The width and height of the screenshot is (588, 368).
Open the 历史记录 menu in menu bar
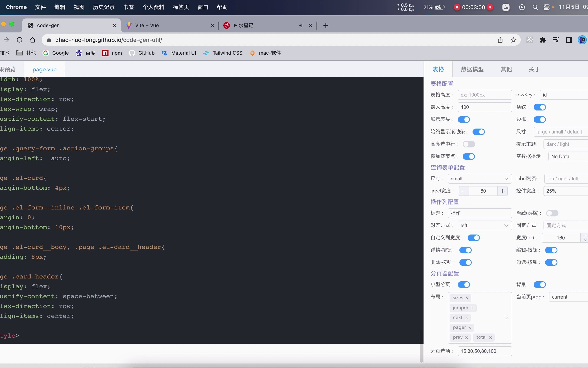pos(104,7)
